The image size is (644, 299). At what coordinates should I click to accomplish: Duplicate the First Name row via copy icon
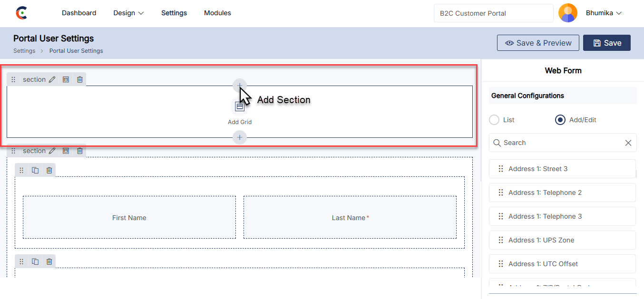click(x=35, y=170)
